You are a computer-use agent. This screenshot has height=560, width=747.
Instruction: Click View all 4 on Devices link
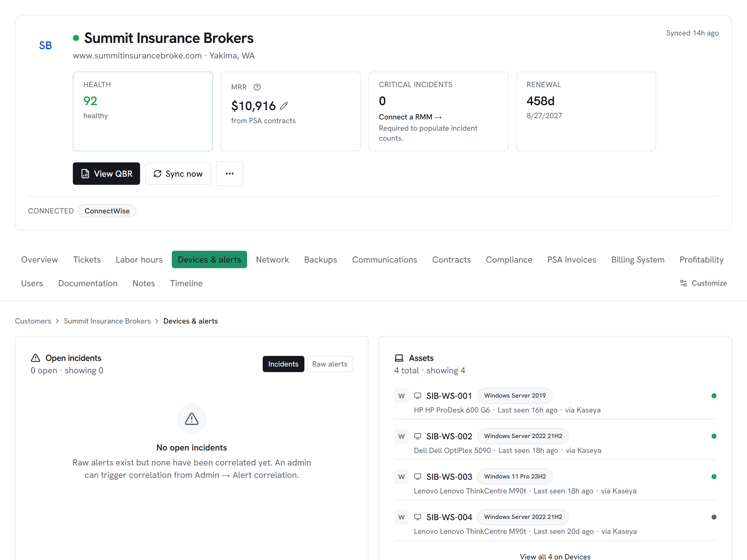[x=555, y=556]
